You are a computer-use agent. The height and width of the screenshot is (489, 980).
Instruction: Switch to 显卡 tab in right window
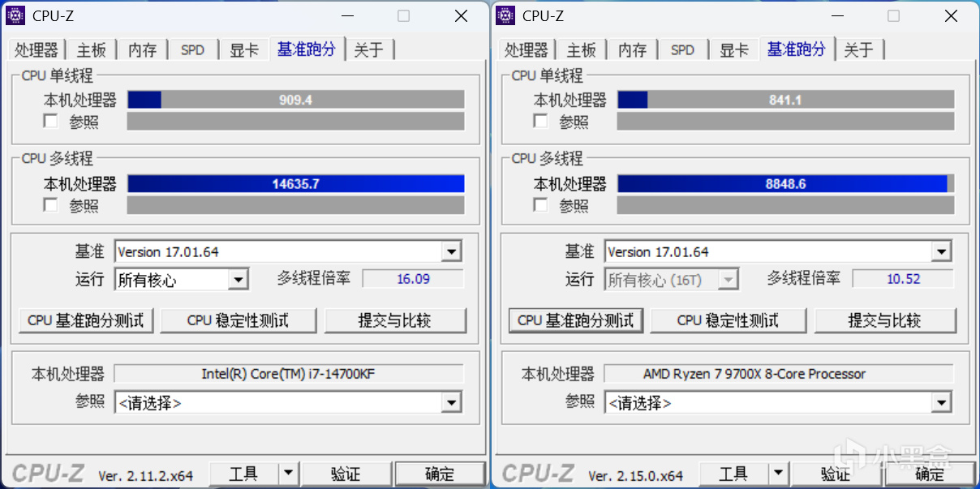click(x=734, y=50)
